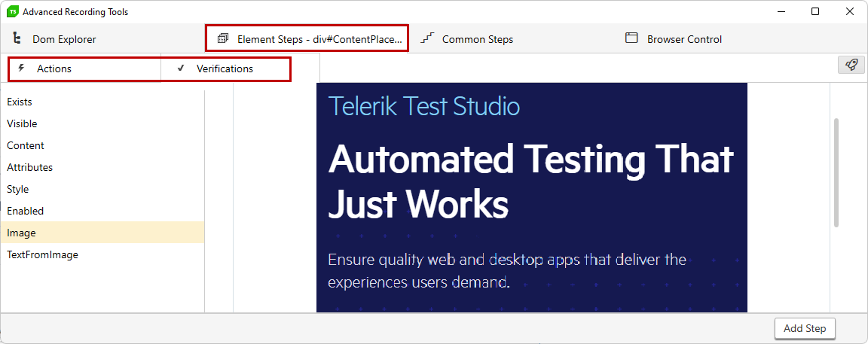
Task: Click the Element Steps stacked-pages icon
Action: pos(223,38)
